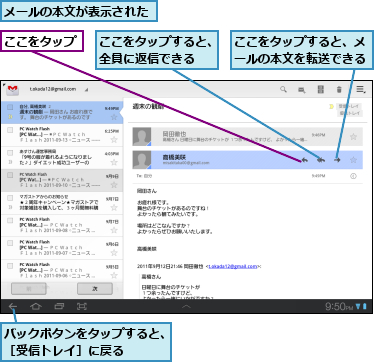Tap the Gmail logo icon
Screen dimensions: 374x362
coord(13,90)
